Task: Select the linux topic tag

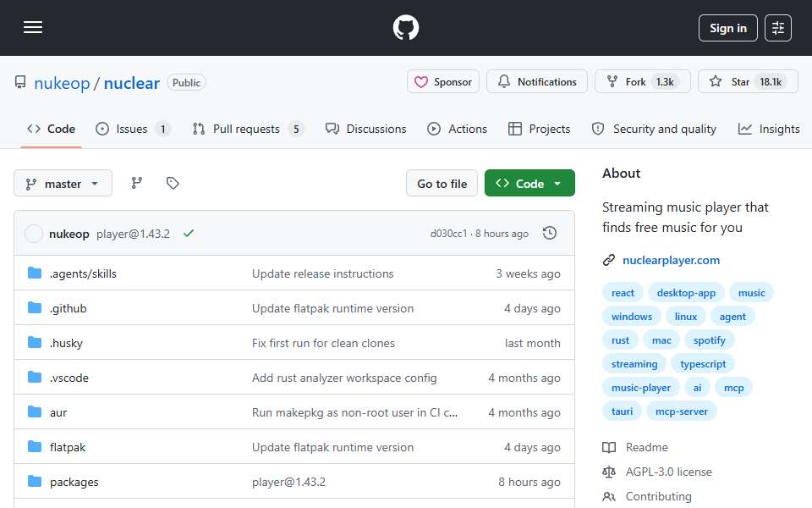Action: 686,317
